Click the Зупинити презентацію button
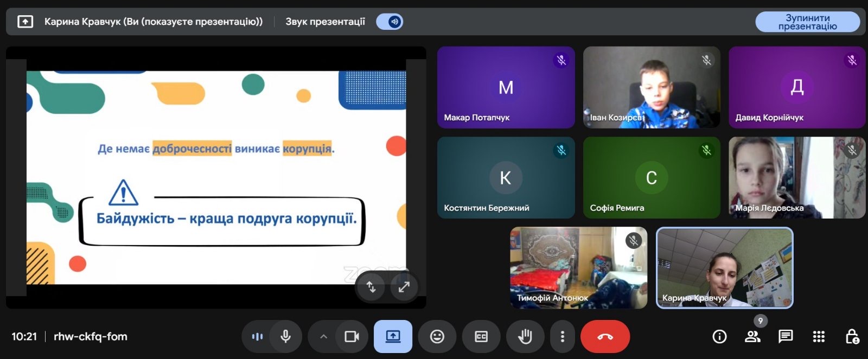 point(807,22)
